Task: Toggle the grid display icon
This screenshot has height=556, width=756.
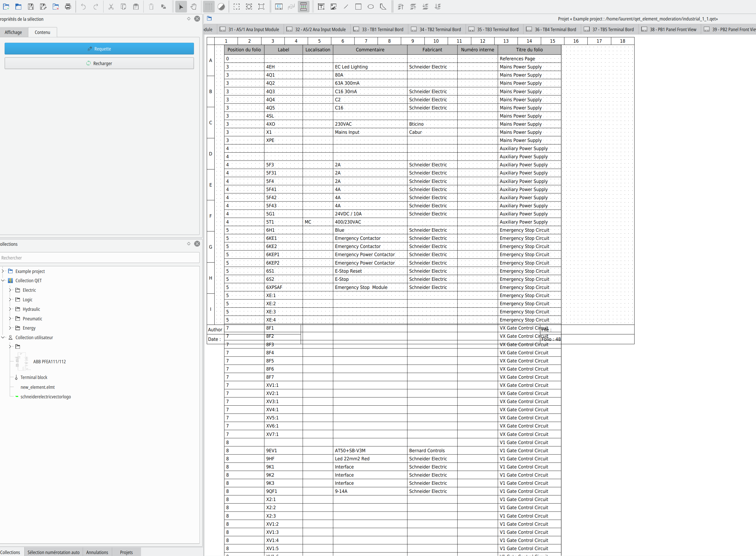Action: pos(209,6)
